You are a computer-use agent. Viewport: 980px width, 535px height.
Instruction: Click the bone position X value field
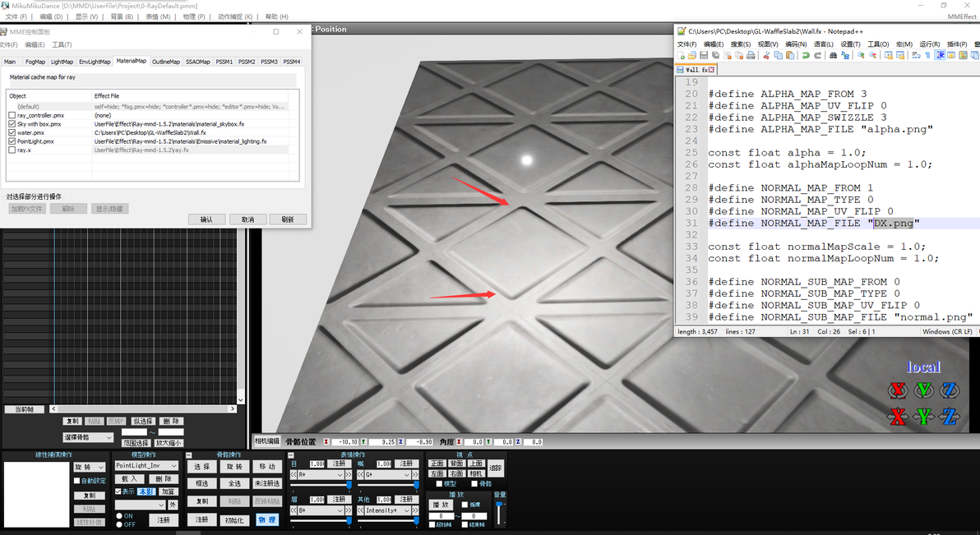click(344, 442)
